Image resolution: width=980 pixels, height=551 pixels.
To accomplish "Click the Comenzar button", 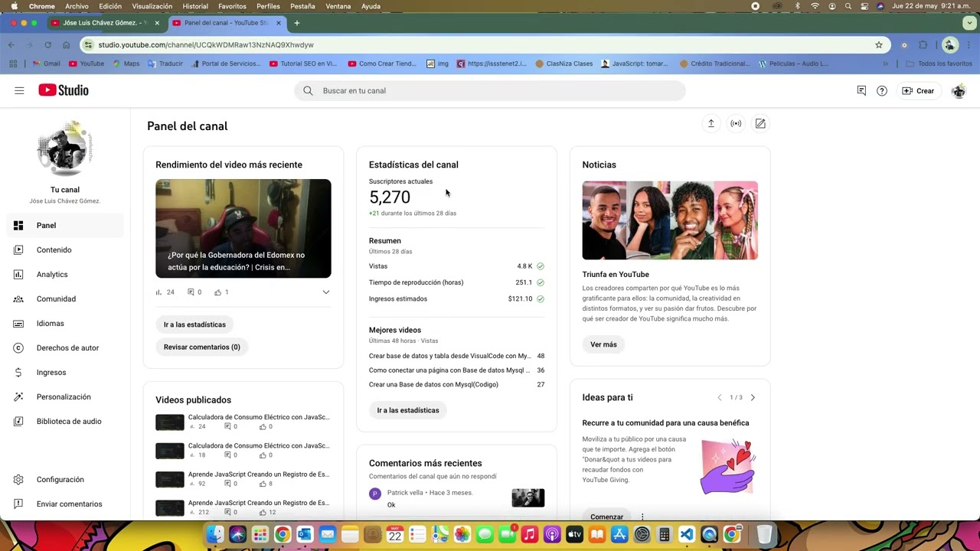I will 606,517.
